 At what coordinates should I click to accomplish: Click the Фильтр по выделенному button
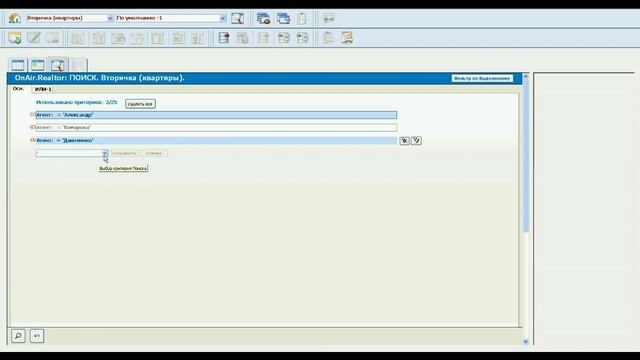[x=482, y=78]
